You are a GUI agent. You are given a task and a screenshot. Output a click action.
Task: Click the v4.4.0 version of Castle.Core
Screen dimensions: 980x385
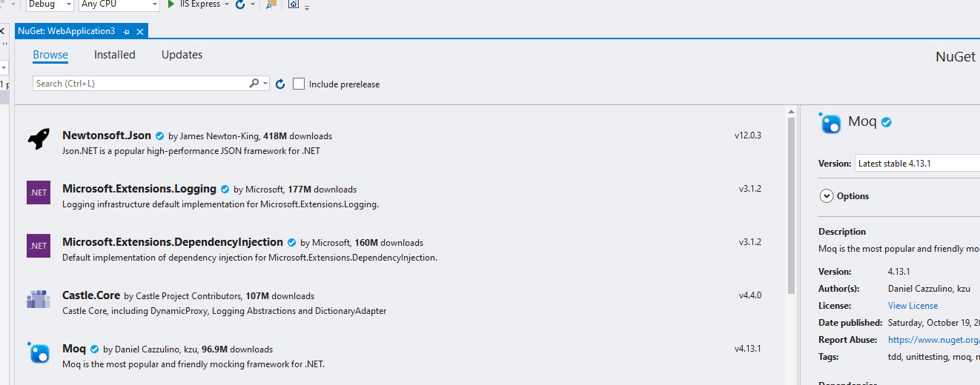tap(749, 295)
